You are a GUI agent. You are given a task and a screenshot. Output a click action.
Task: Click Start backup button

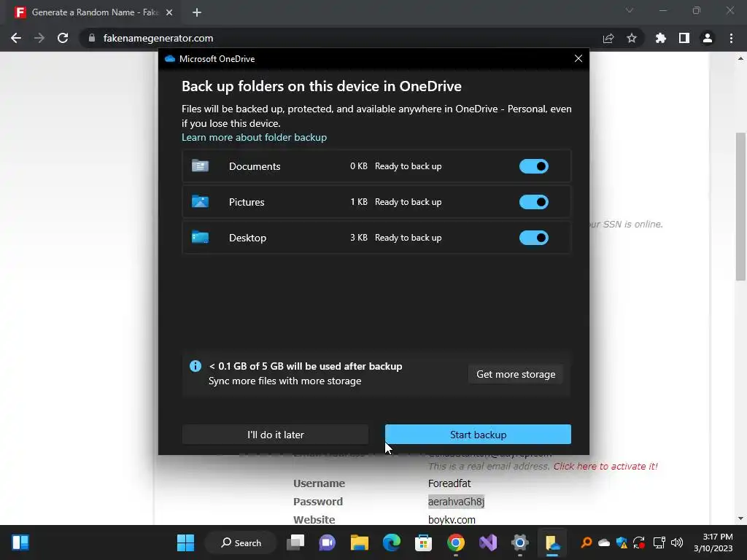(478, 435)
